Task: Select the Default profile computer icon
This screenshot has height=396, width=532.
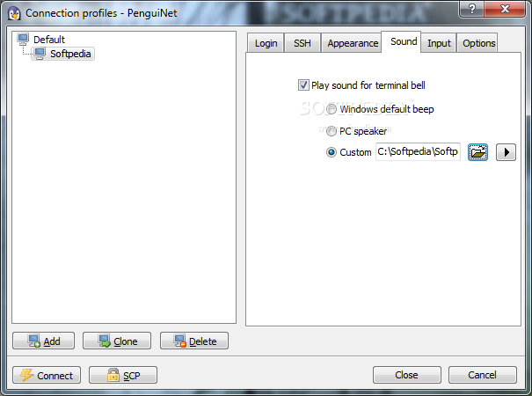Action: 23,40
